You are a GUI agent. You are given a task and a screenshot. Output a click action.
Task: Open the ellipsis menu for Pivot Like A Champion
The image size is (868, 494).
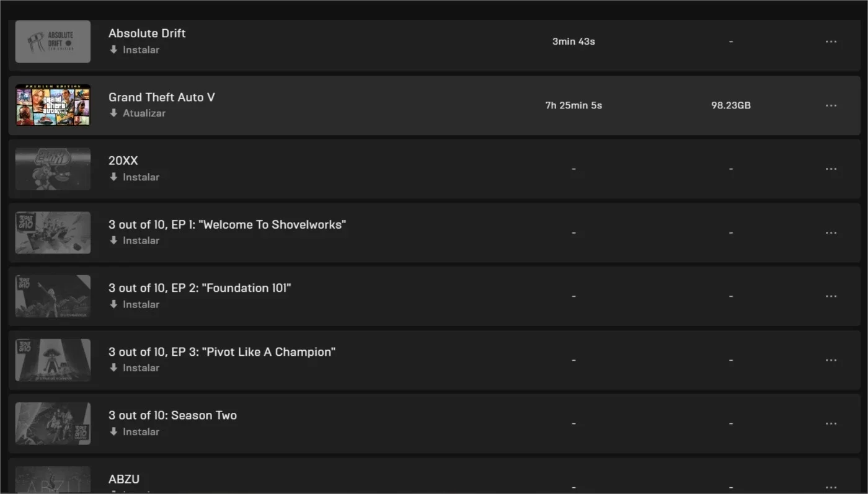pos(831,360)
